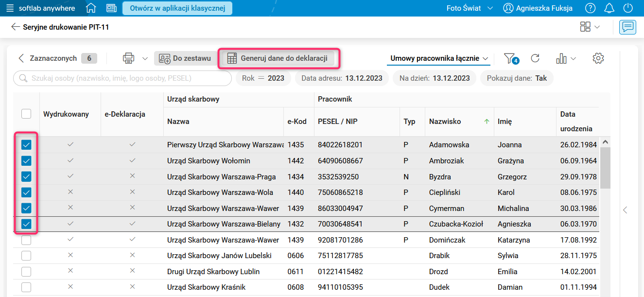
Task: Uncheck the Cymerman row checkbox
Action: (26, 208)
